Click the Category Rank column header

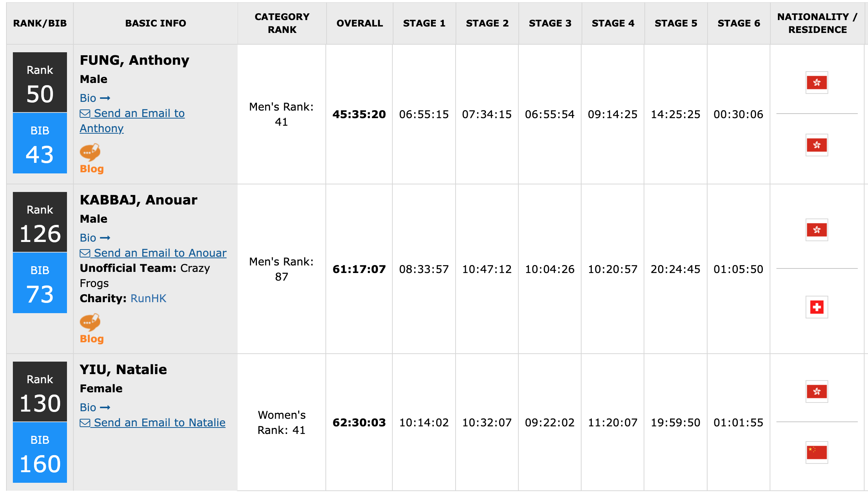point(282,23)
